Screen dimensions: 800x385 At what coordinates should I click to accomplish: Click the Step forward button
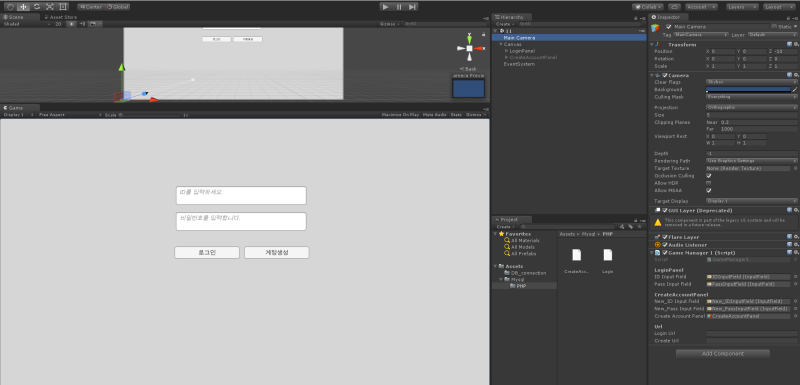[x=412, y=7]
